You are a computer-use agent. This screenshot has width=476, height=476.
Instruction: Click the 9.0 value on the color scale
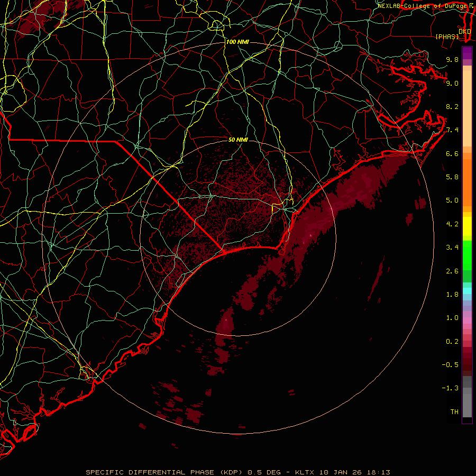coord(452,83)
